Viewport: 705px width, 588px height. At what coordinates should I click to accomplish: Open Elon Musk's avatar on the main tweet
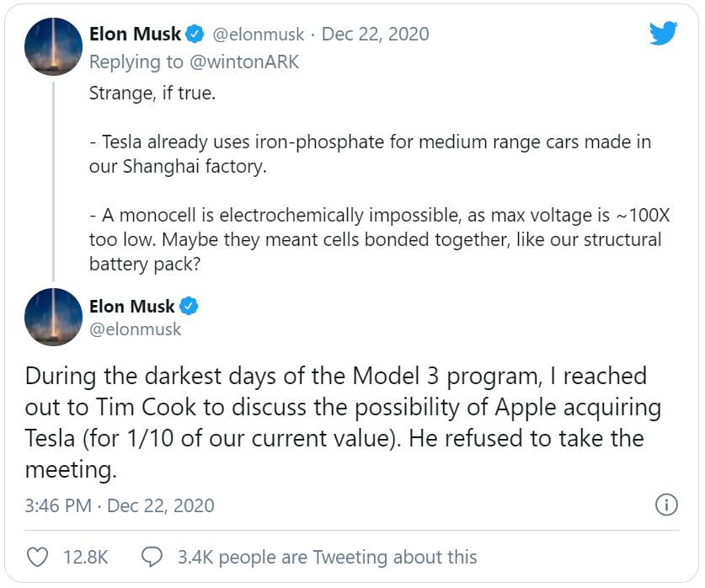click(x=53, y=317)
